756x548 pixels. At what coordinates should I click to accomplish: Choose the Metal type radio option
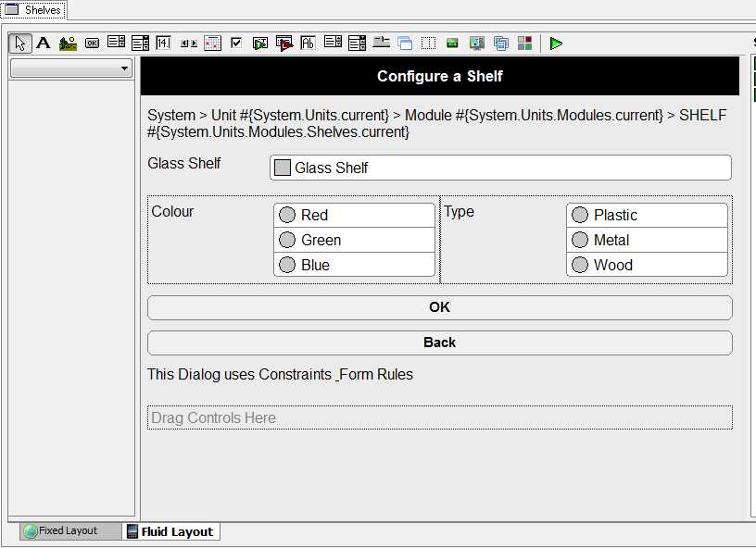pos(580,240)
